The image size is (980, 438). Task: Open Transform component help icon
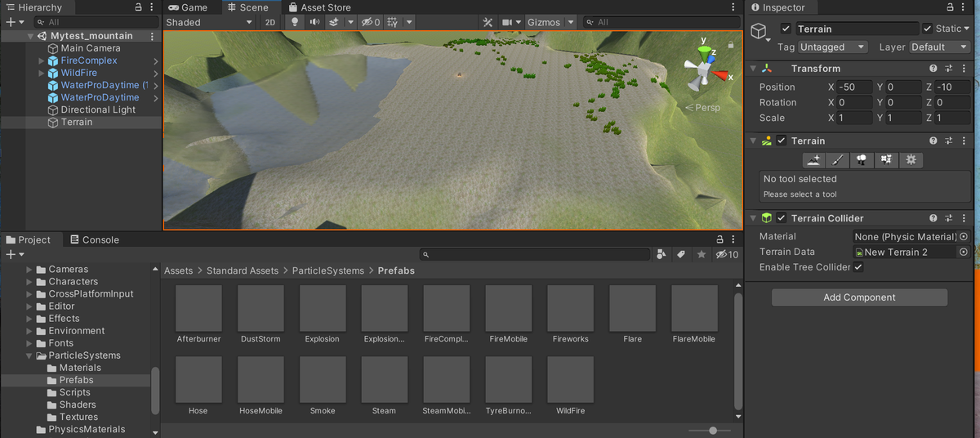(x=933, y=69)
